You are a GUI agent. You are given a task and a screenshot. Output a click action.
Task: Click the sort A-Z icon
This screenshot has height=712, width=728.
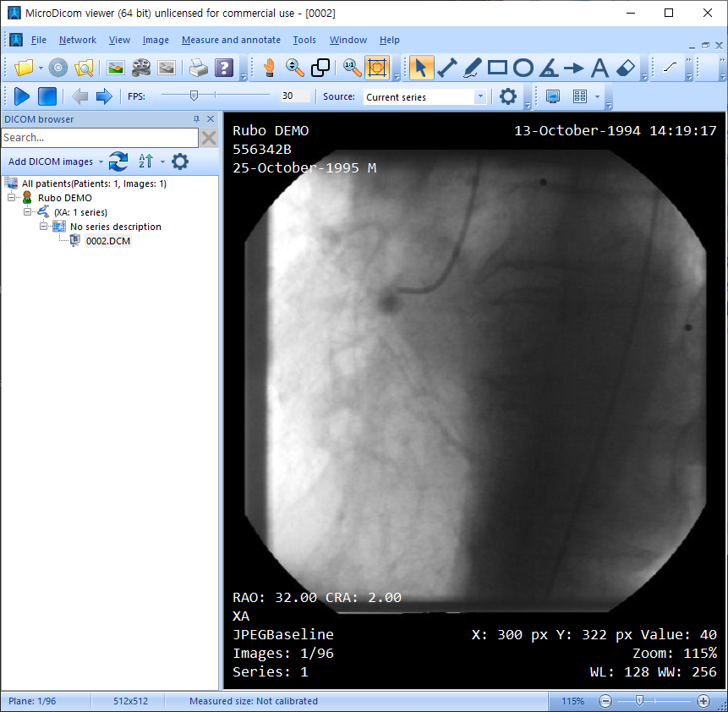coord(145,162)
